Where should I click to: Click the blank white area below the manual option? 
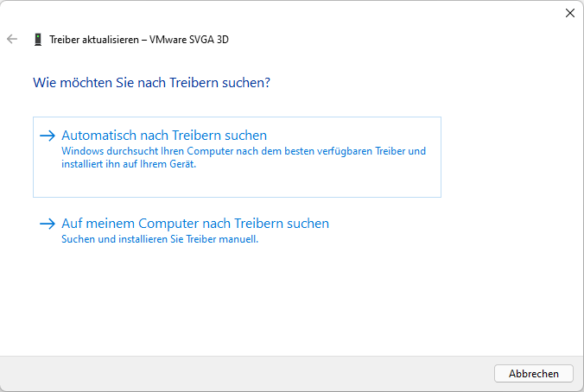coord(259,302)
